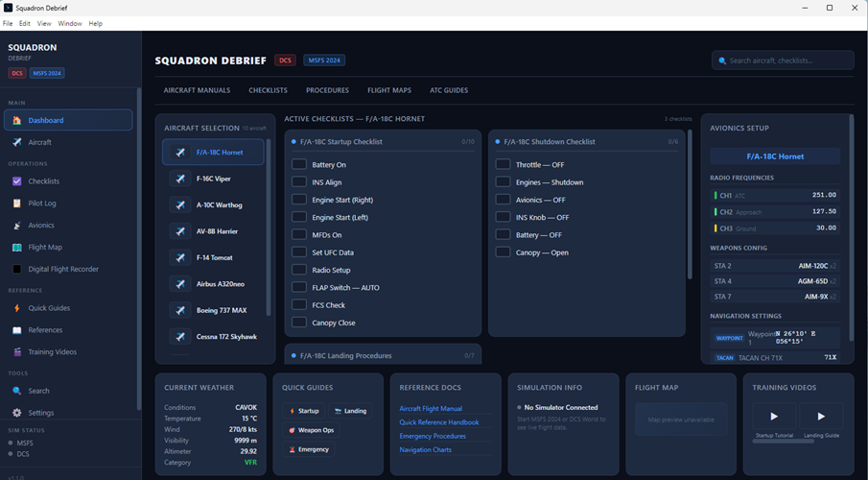Check the Canopy — Open checkbox

coord(503,252)
